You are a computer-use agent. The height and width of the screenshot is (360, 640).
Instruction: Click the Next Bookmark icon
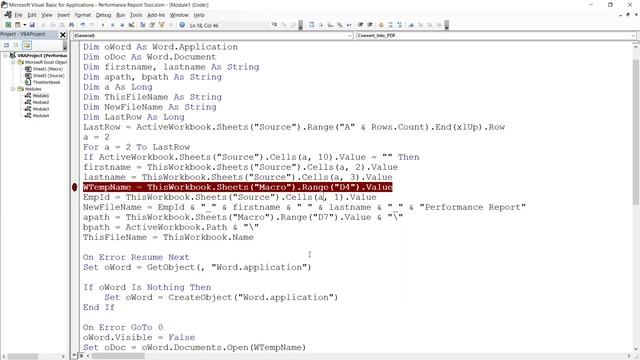point(420,25)
